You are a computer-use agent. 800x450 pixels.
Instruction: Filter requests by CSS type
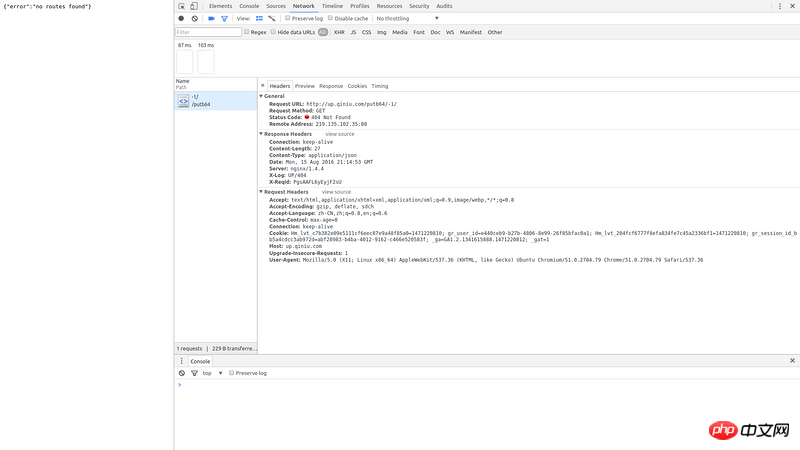(366, 32)
